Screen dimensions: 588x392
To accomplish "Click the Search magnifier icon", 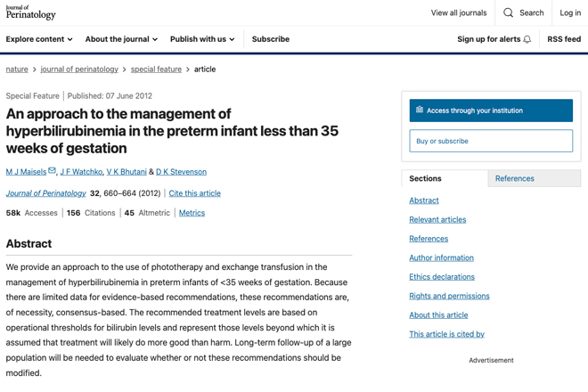I will coord(508,12).
